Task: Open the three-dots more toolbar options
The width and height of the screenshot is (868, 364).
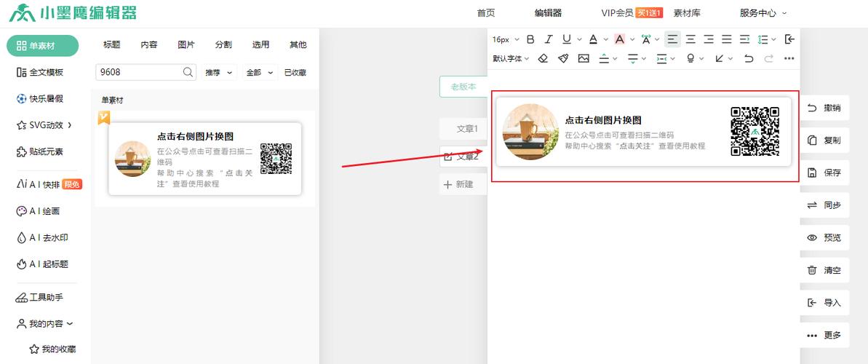Action: 789,58
